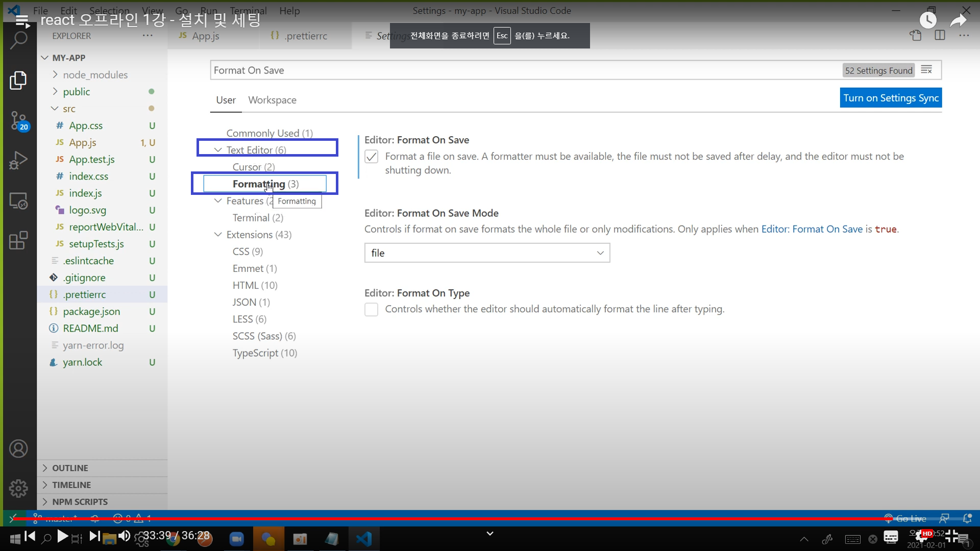Select Cursor (2) in the settings tree
Screen dimensions: 980x551
(x=254, y=167)
